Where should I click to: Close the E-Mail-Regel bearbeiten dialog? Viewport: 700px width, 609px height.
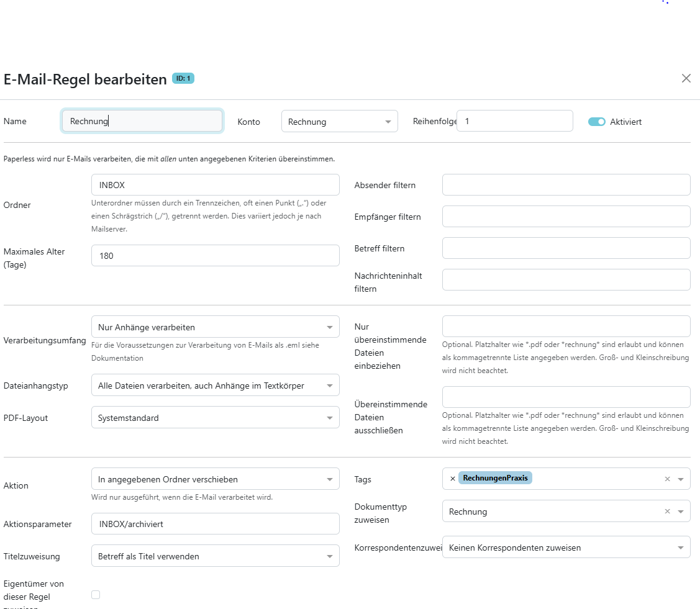pos(686,78)
